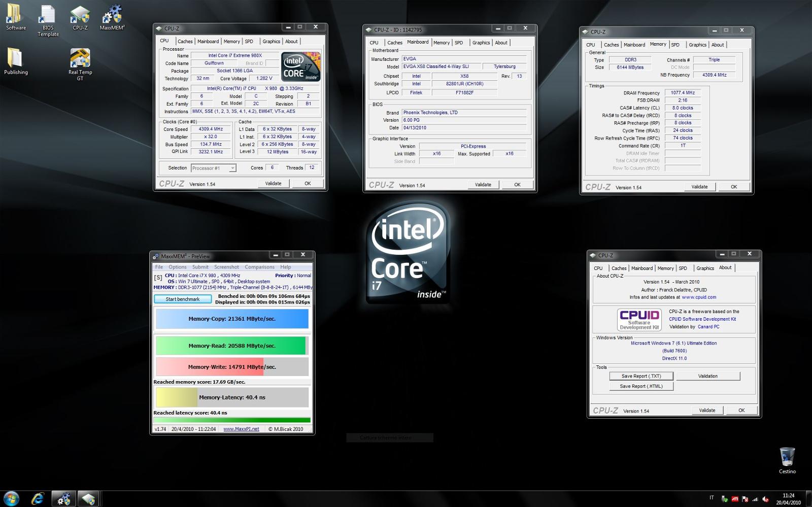
Task: Launch CPU-Z desktop shortcut
Action: point(80,18)
